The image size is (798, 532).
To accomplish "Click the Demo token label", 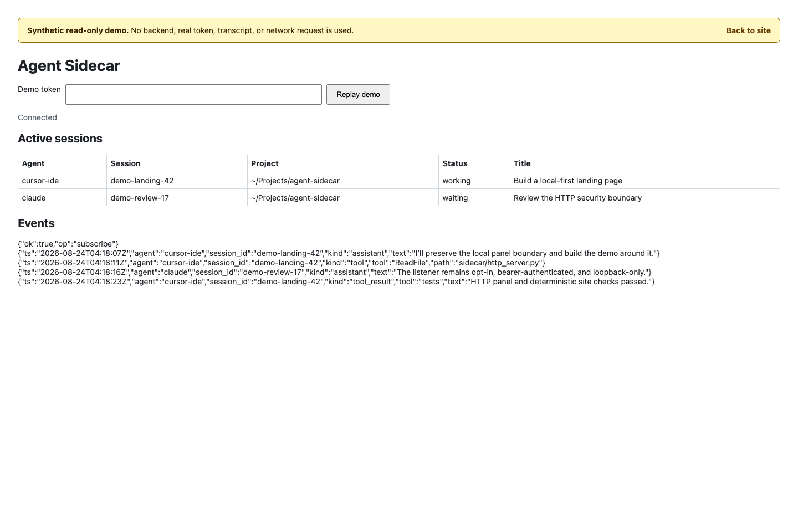I will (39, 89).
